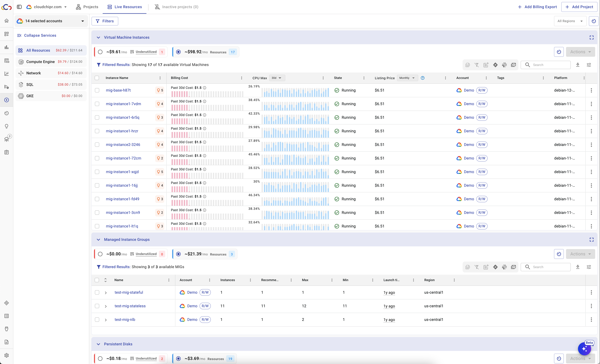Open settings gear in left sidebar
The width and height of the screenshot is (600, 364).
[x=7, y=355]
